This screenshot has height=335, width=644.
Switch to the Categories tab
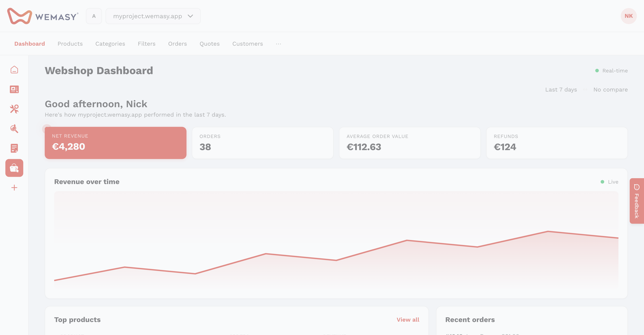[110, 44]
